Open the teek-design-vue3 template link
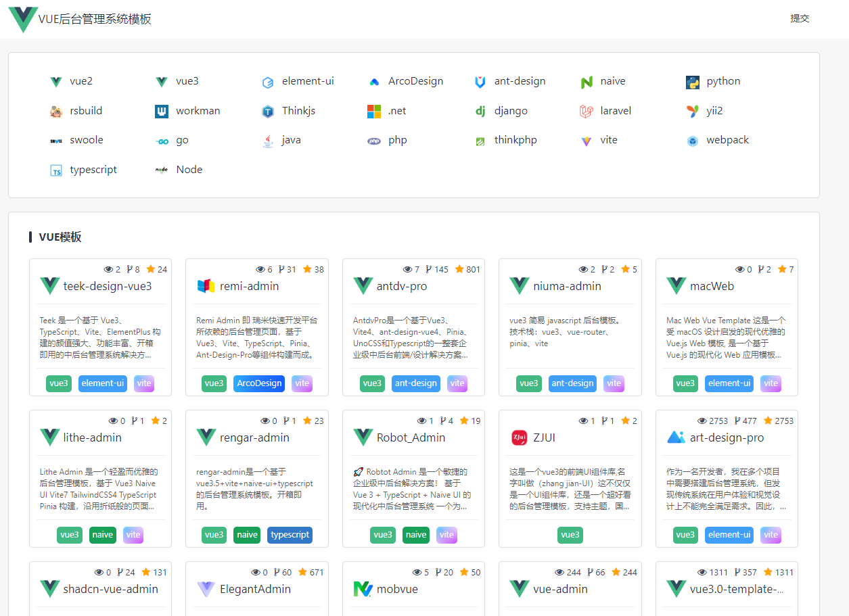 (x=108, y=286)
